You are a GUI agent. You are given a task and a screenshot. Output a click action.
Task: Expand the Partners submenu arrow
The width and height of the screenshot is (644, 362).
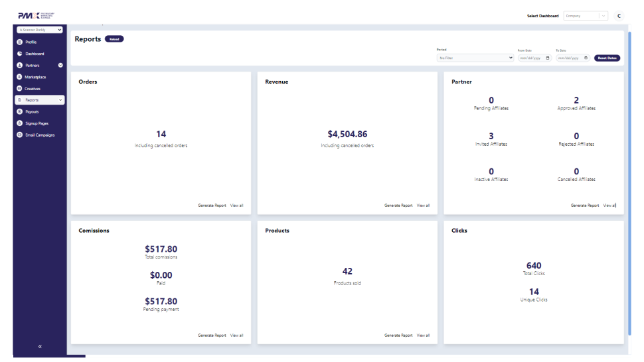(x=60, y=65)
